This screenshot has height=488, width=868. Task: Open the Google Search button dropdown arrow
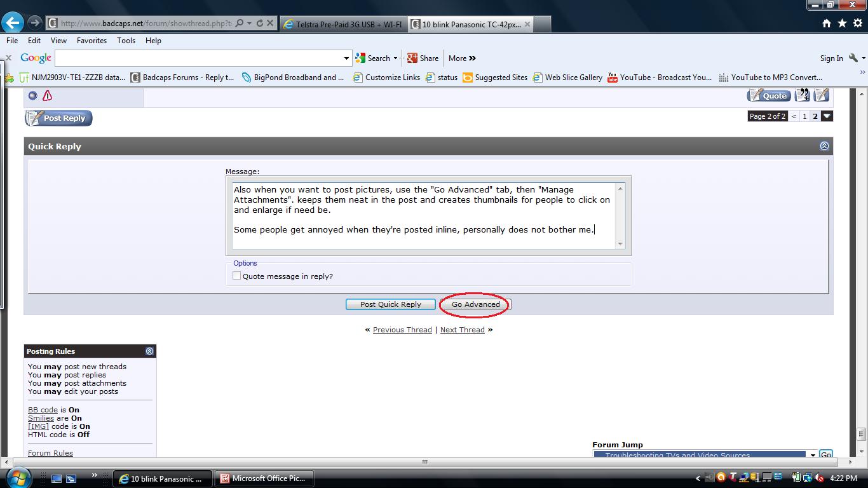pyautogui.click(x=395, y=58)
